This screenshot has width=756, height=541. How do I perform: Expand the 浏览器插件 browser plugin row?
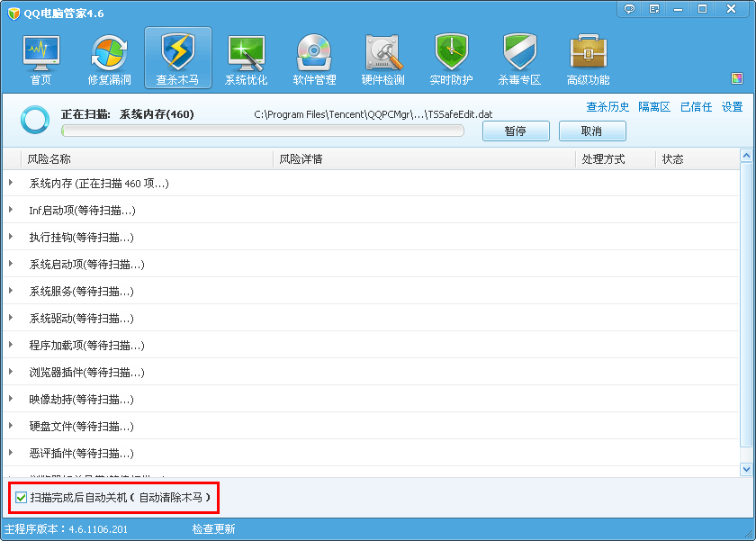(13, 372)
